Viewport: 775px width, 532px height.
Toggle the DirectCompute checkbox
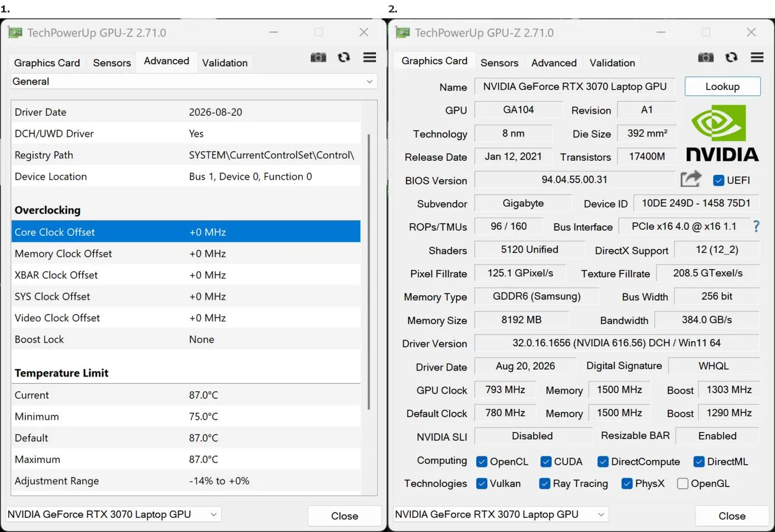point(603,462)
